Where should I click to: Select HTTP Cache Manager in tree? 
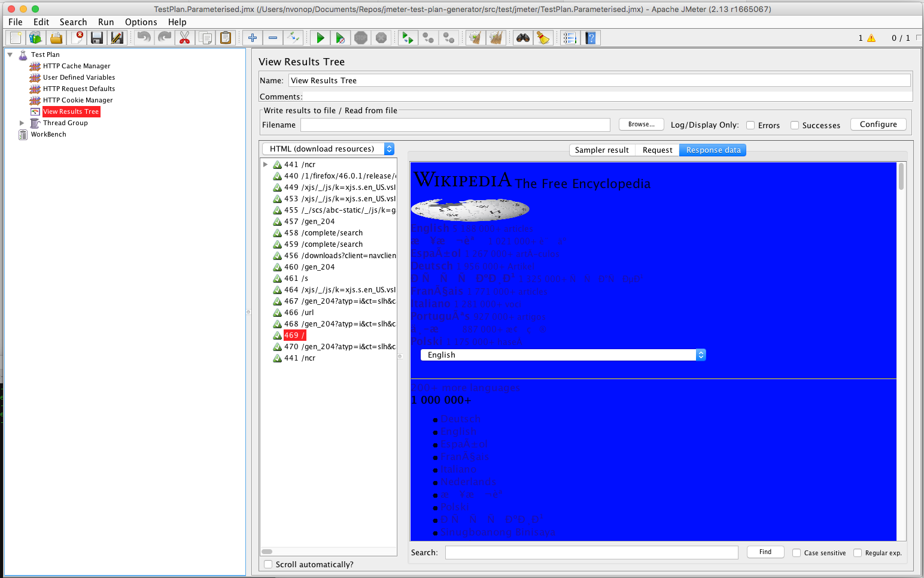tap(77, 66)
